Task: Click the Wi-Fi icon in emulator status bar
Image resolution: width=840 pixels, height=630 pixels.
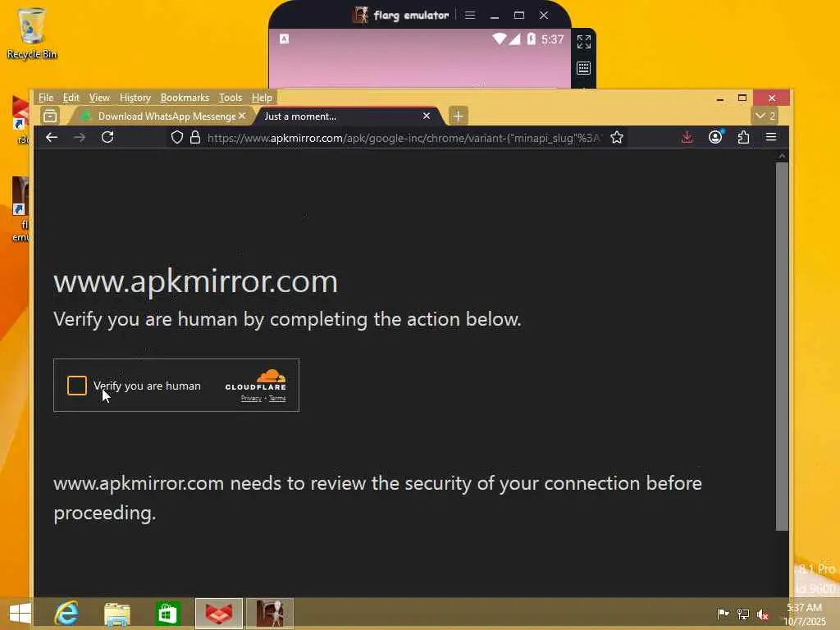Action: point(500,39)
